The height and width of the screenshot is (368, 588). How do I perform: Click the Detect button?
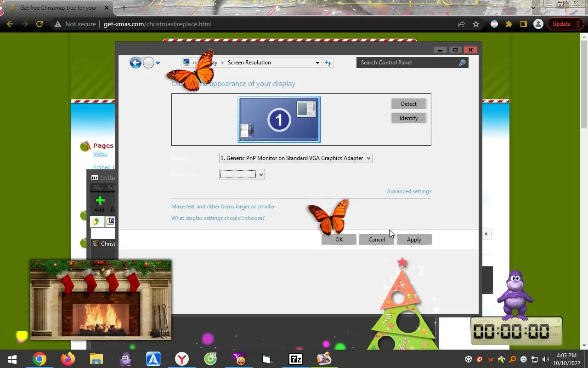(x=408, y=104)
